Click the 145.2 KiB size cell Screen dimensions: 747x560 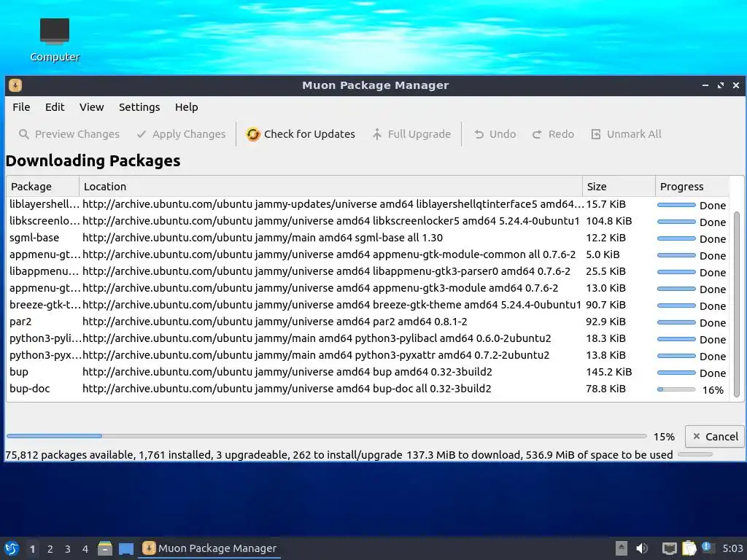click(x=609, y=372)
